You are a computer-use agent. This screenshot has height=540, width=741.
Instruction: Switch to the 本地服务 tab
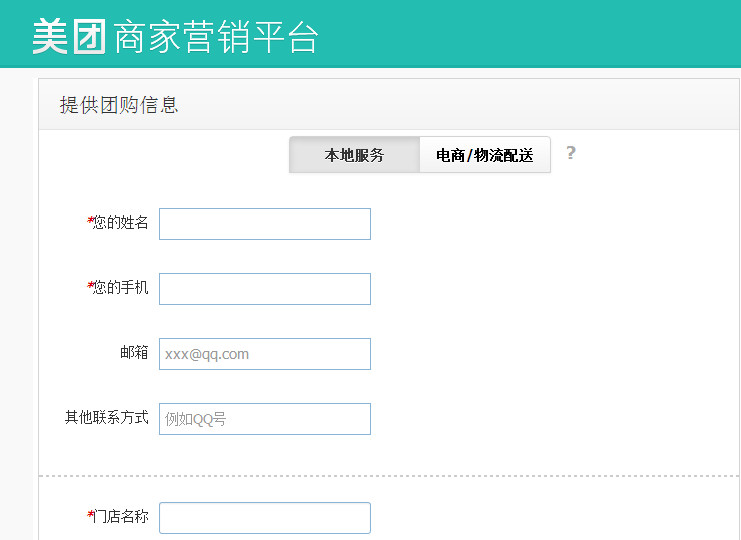click(354, 155)
